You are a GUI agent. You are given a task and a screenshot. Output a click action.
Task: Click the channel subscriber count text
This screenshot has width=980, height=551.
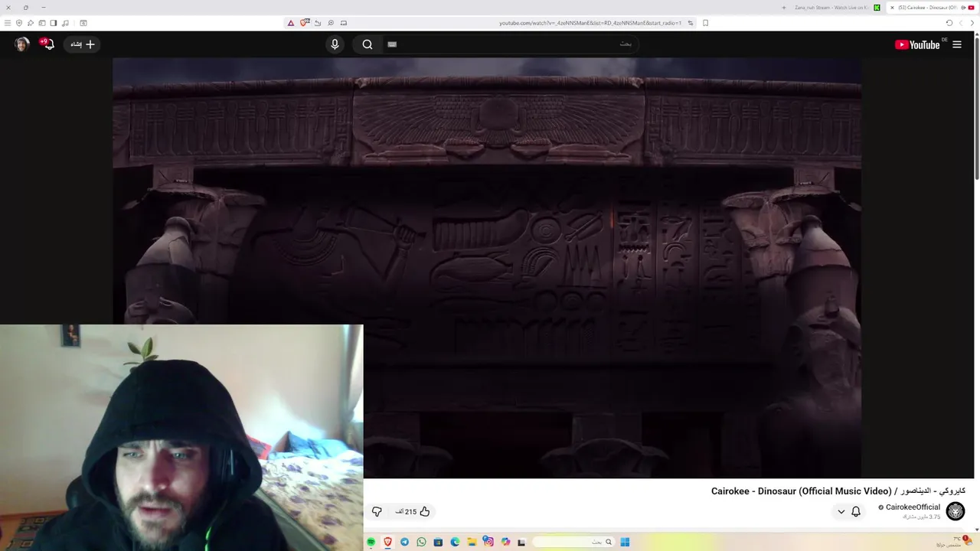921,517
